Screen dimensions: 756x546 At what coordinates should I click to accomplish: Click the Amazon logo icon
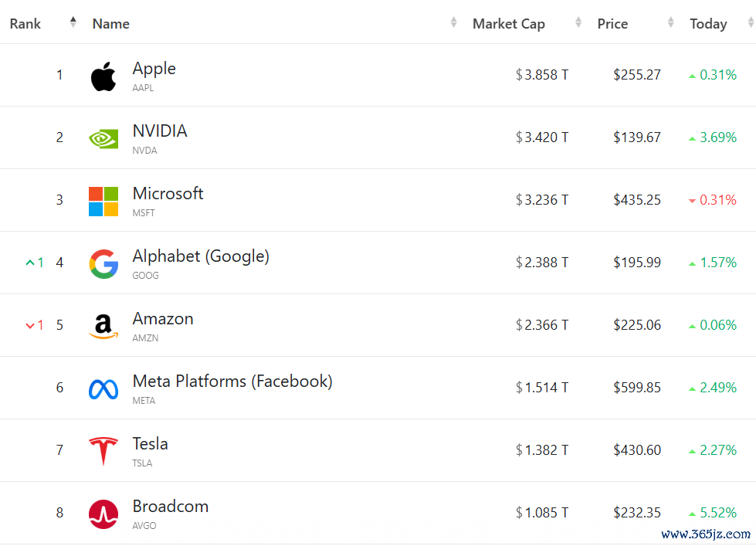click(103, 327)
